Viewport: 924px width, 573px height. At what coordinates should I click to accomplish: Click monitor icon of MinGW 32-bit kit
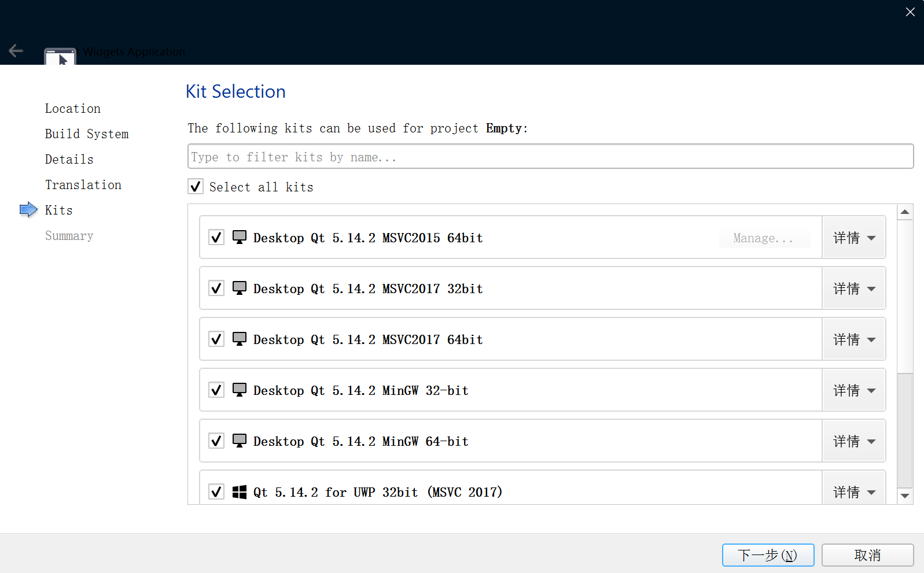pos(240,390)
